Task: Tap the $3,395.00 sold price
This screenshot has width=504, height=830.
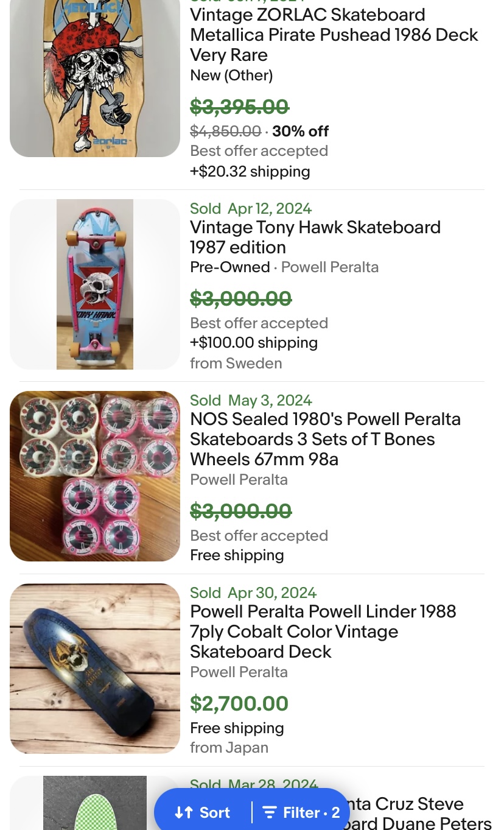Action: point(239,107)
